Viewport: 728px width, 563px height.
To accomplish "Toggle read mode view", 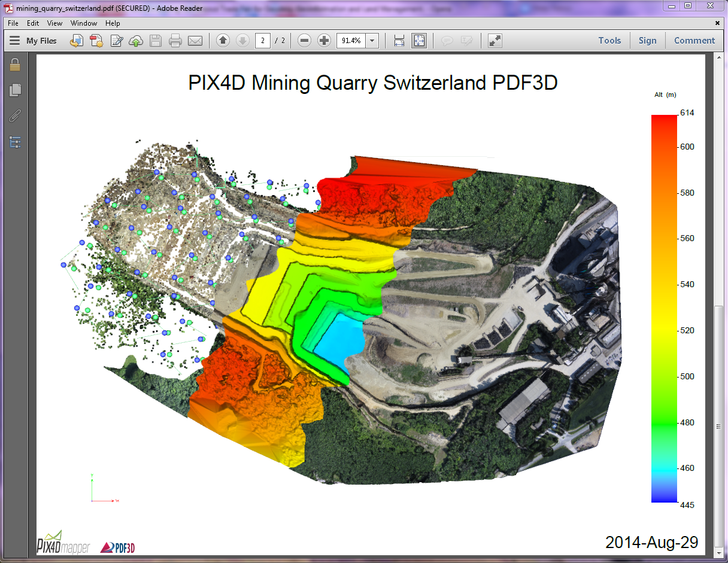I will tap(495, 41).
